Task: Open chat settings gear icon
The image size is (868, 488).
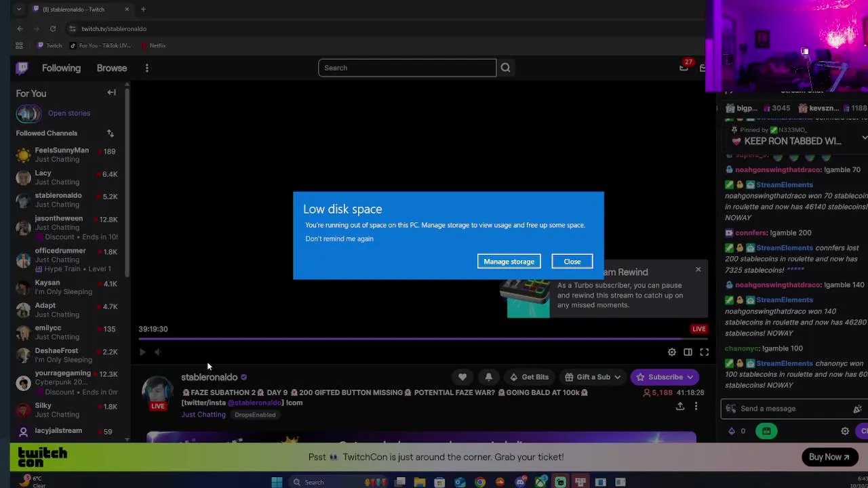Action: (845, 431)
